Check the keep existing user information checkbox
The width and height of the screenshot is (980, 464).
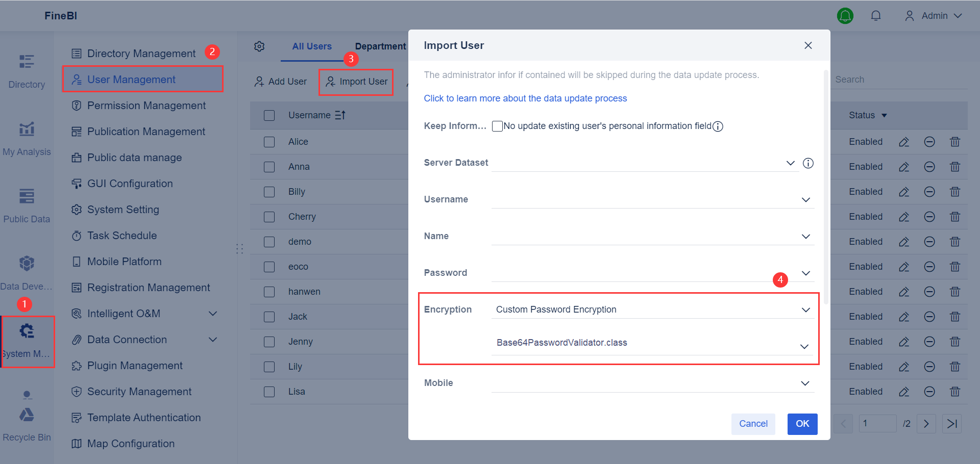pyautogui.click(x=497, y=126)
